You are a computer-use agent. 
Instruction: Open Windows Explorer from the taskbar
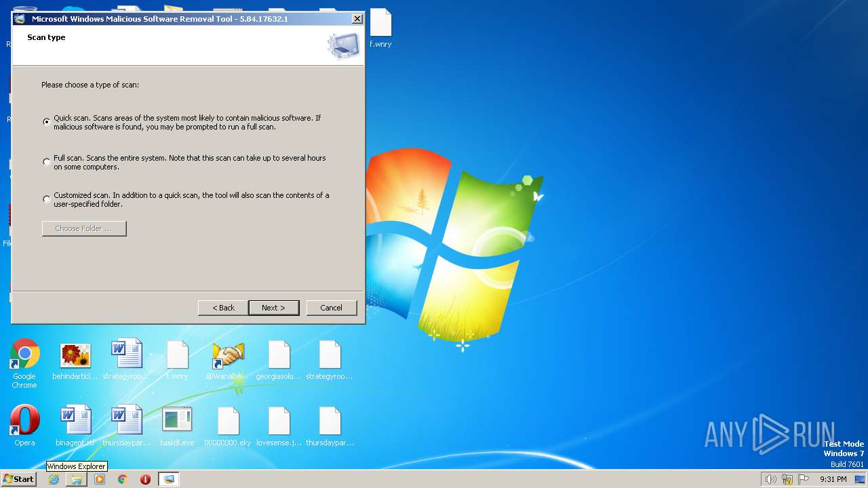point(77,479)
